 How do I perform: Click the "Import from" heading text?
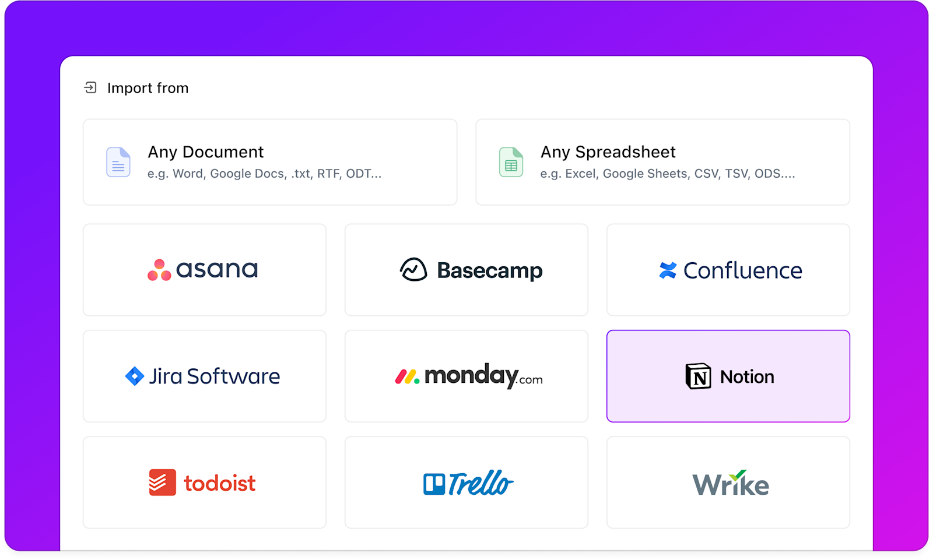[147, 87]
